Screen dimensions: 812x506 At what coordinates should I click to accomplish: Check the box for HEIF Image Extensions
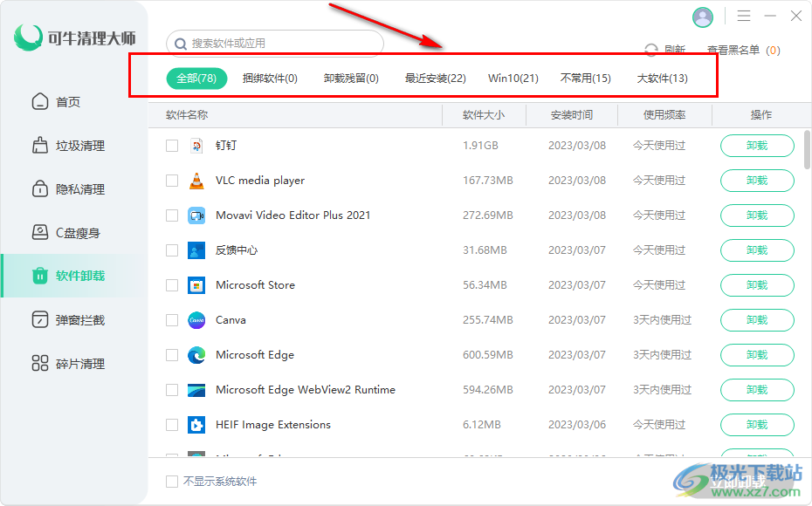tap(172, 425)
